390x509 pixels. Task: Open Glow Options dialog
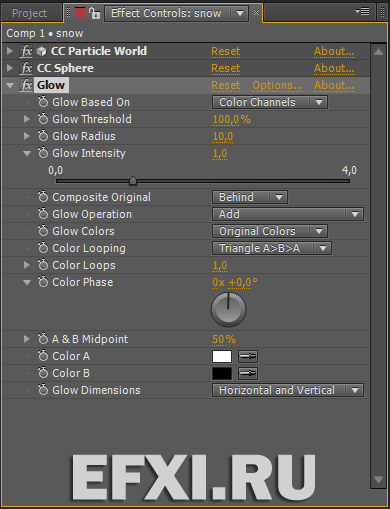tap(277, 85)
